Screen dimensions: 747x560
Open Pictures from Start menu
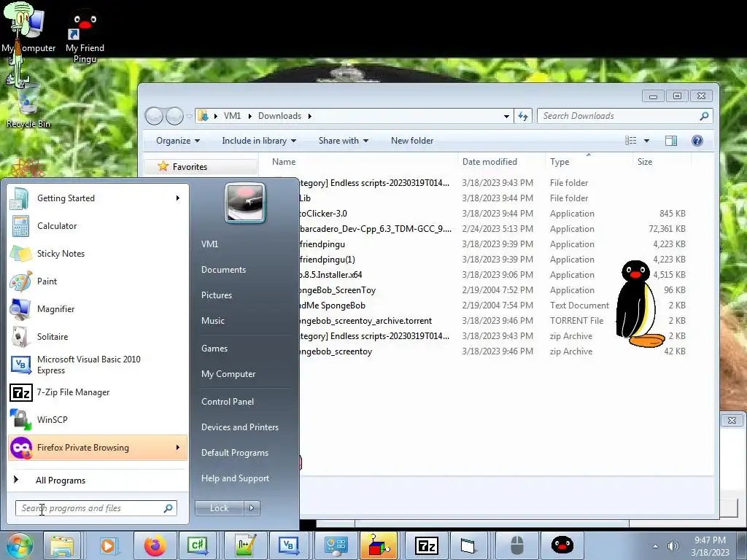pyautogui.click(x=216, y=295)
